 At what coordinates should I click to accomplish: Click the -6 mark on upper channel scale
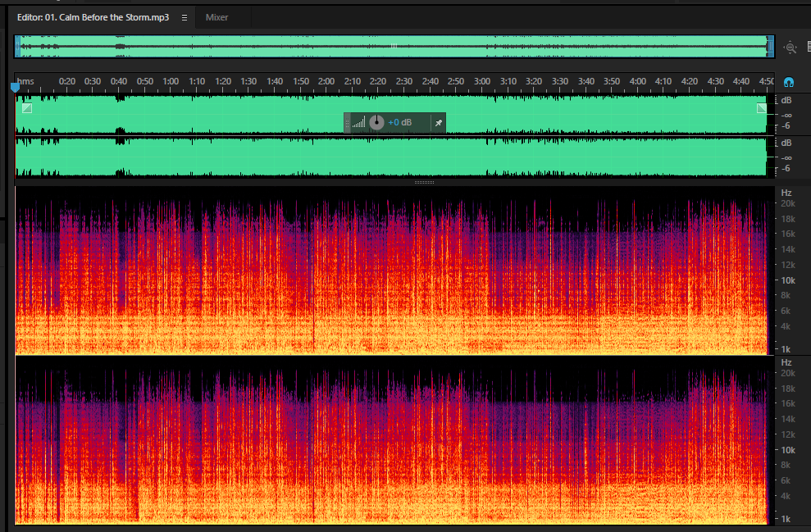786,125
